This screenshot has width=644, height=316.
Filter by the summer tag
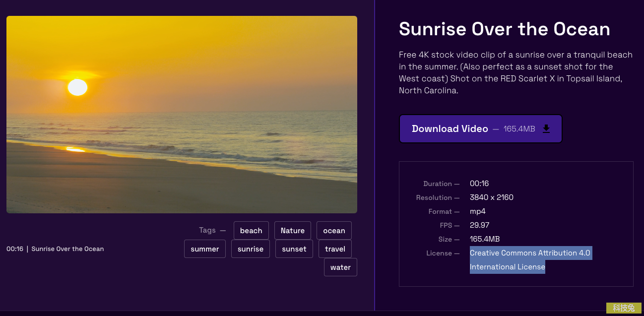pyautogui.click(x=205, y=249)
